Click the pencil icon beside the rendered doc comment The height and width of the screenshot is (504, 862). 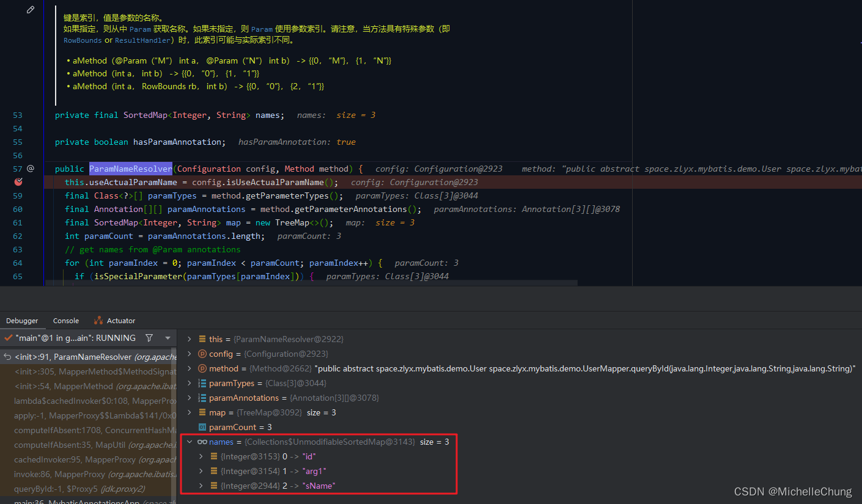point(31,10)
